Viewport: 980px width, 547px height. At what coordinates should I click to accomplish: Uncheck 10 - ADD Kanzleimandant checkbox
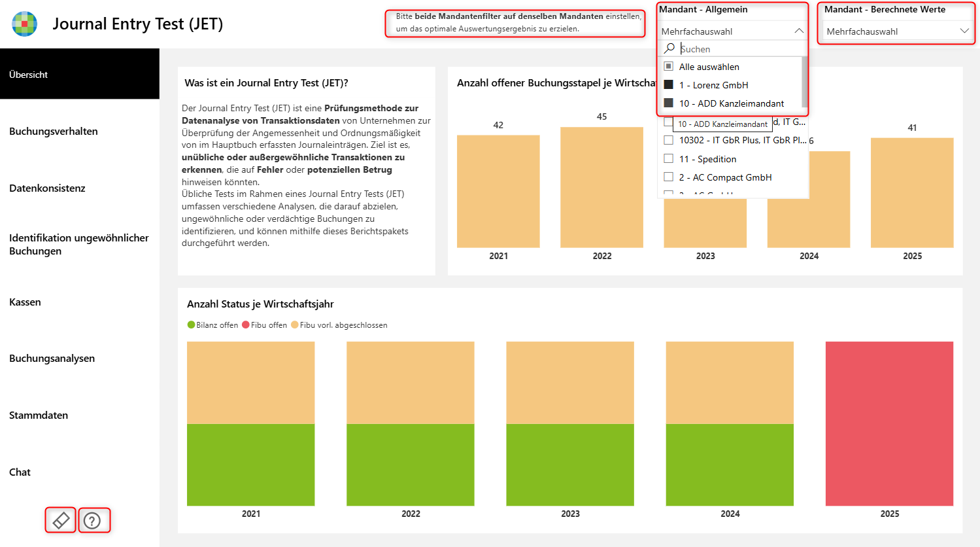[668, 103]
